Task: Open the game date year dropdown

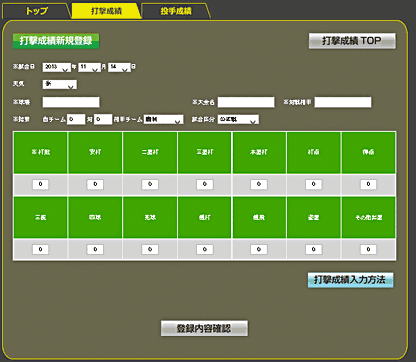Action: (x=57, y=67)
